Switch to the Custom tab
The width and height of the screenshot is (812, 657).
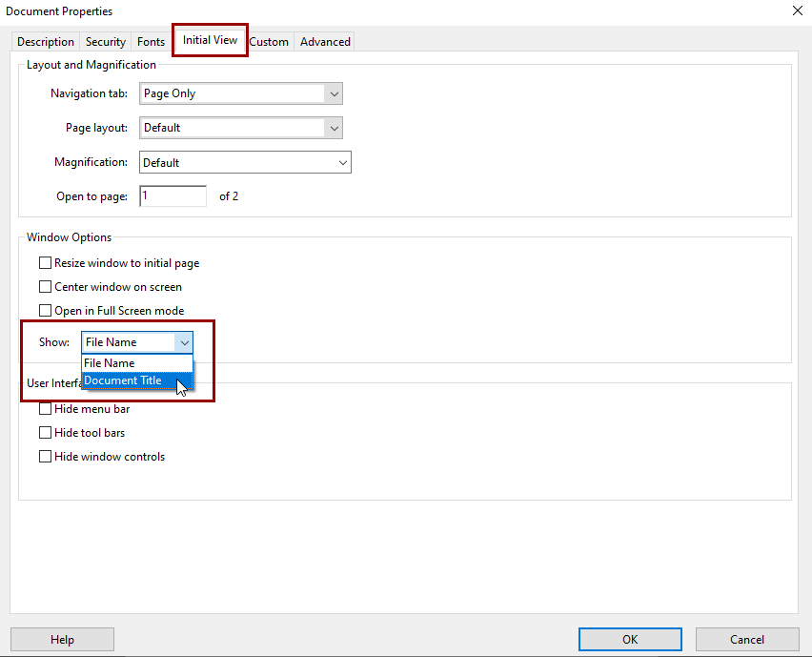[x=269, y=41]
